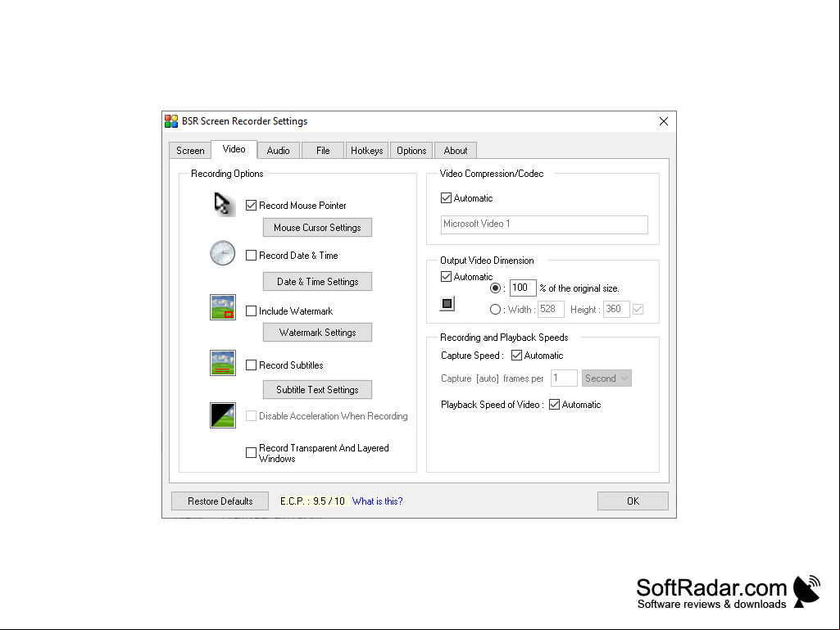Open Watermark Settings
Image resolution: width=840 pixels, height=630 pixels.
tap(317, 332)
